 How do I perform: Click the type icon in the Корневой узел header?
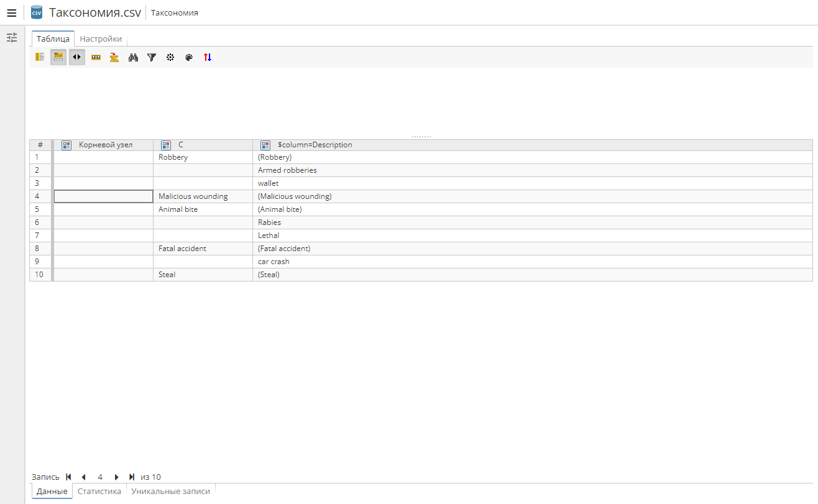tap(67, 145)
